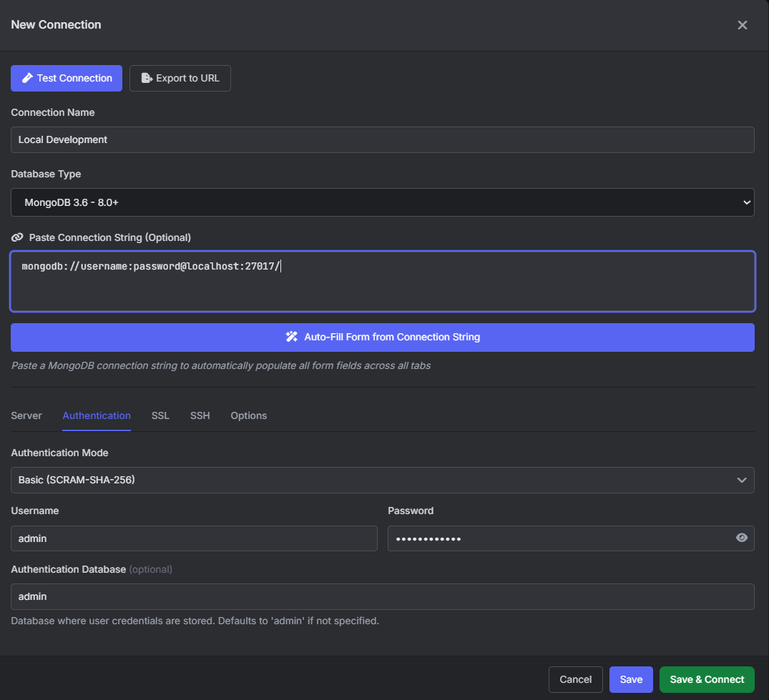Click Auto-Fill Form from Connection String
This screenshot has width=769, height=700.
[x=383, y=337]
